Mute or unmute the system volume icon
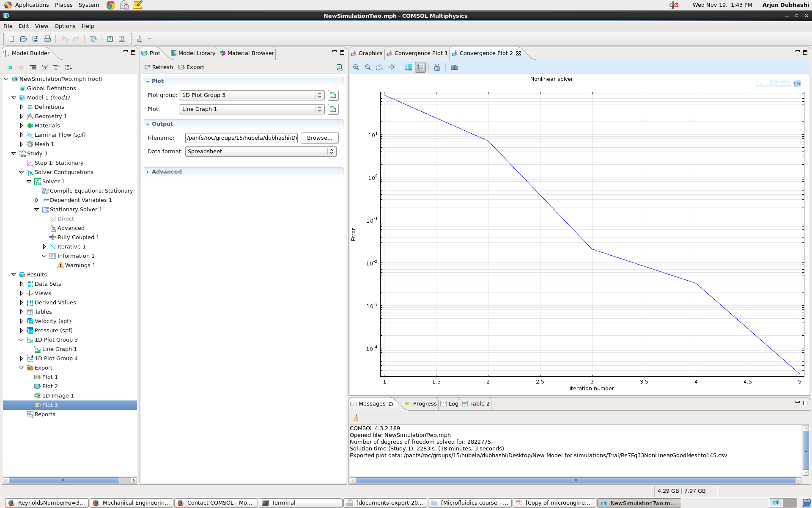The width and height of the screenshot is (812, 508). point(673,5)
